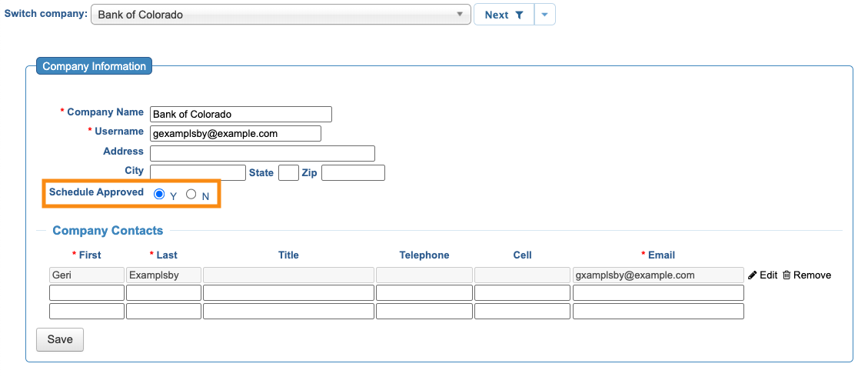Click the Company Information section header
The height and width of the screenshot is (377, 868).
point(94,66)
